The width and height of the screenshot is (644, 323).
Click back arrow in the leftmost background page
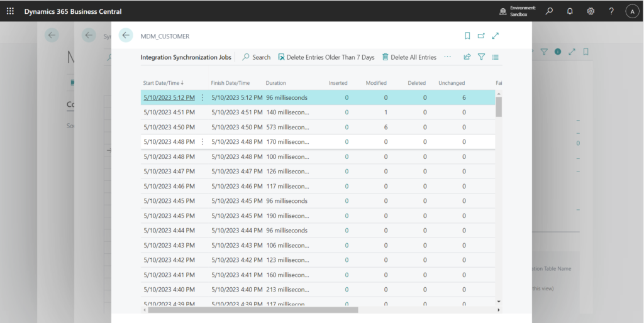coord(52,35)
